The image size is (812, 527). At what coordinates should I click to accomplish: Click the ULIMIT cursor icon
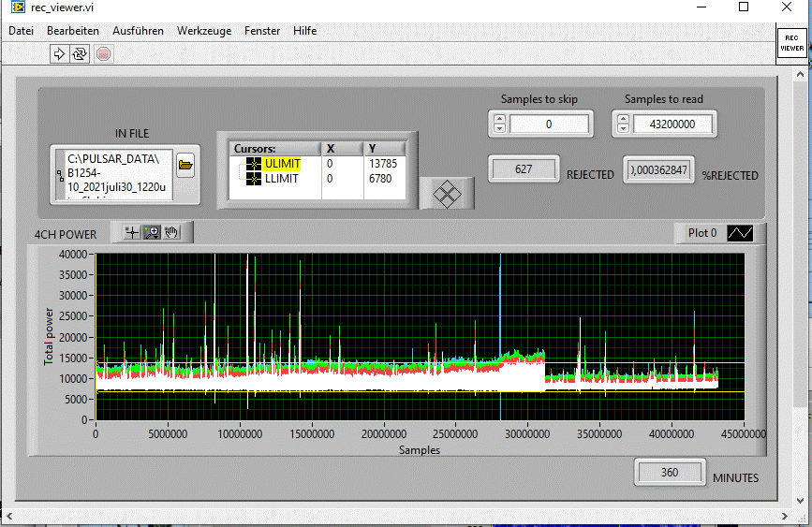254,164
